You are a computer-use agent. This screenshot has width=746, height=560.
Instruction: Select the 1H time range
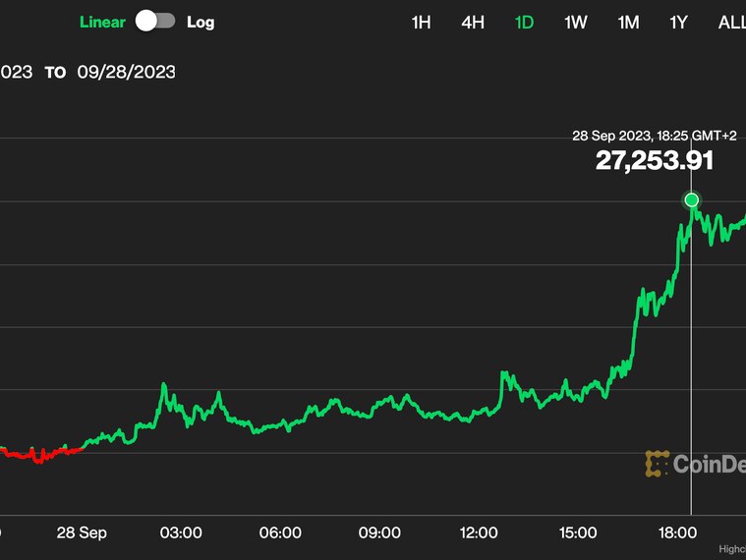click(421, 22)
